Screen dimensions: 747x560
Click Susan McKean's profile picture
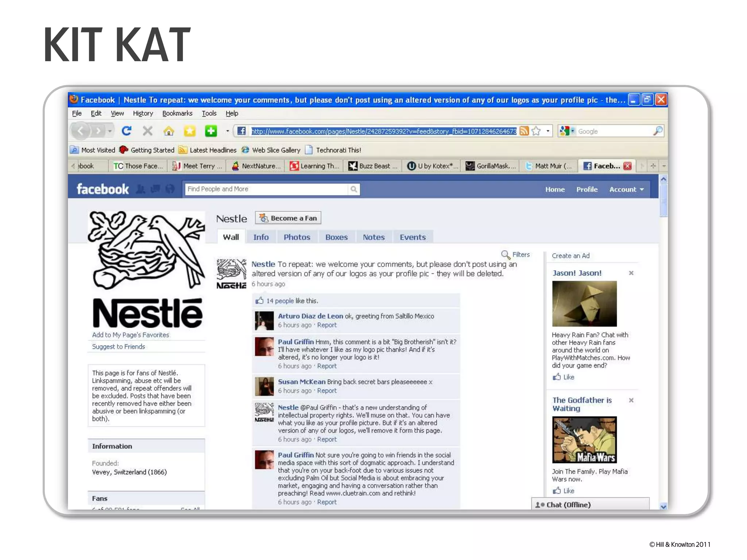pyautogui.click(x=264, y=386)
